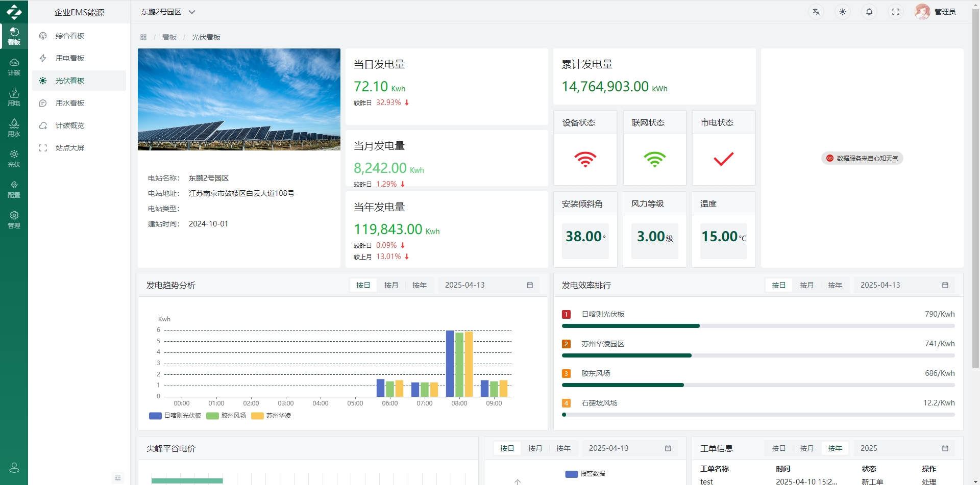
Task: Click the user profile icon at sidebar bottom
Action: point(14,467)
